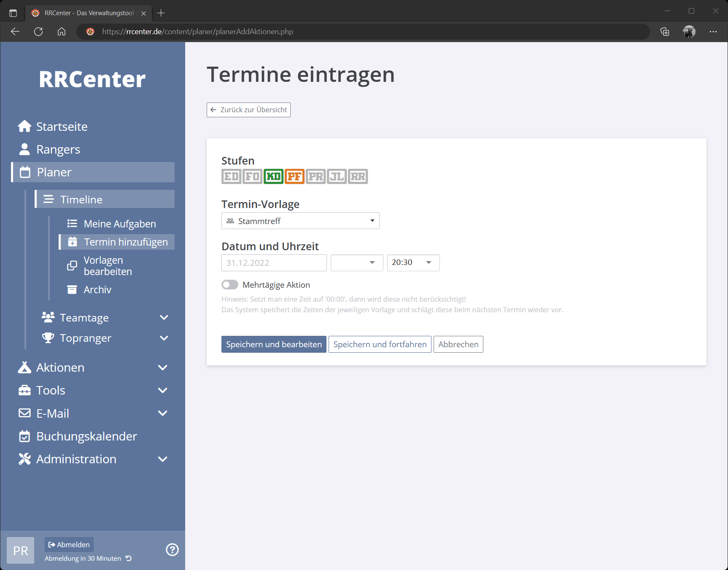The width and height of the screenshot is (728, 570).
Task: Open the 20:30 end time dropdown
Action: coord(413,262)
